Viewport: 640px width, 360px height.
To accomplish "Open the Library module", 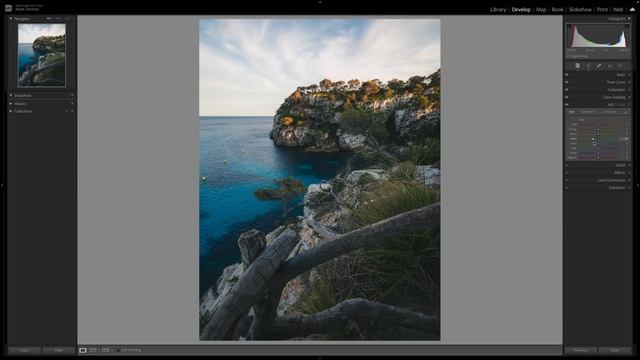I will [x=498, y=9].
